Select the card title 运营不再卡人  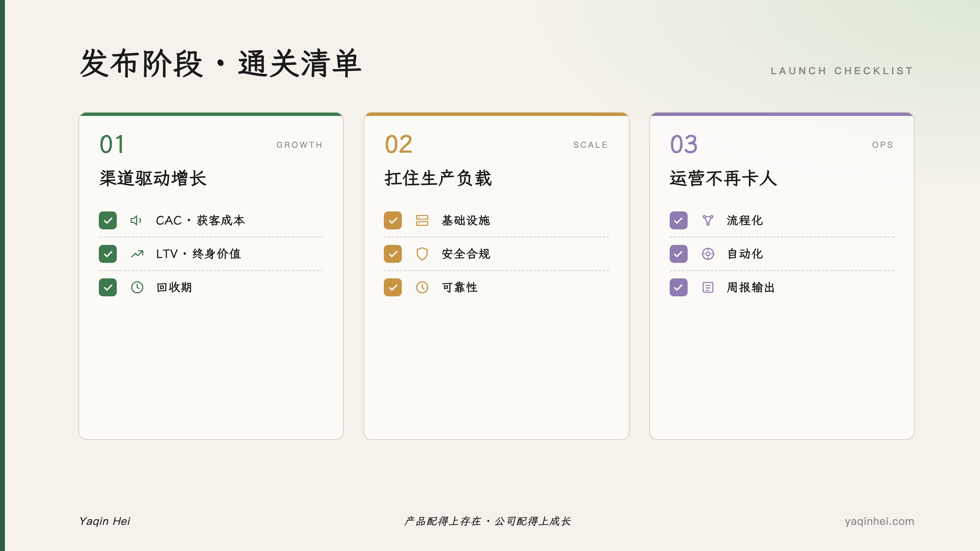pyautogui.click(x=723, y=178)
